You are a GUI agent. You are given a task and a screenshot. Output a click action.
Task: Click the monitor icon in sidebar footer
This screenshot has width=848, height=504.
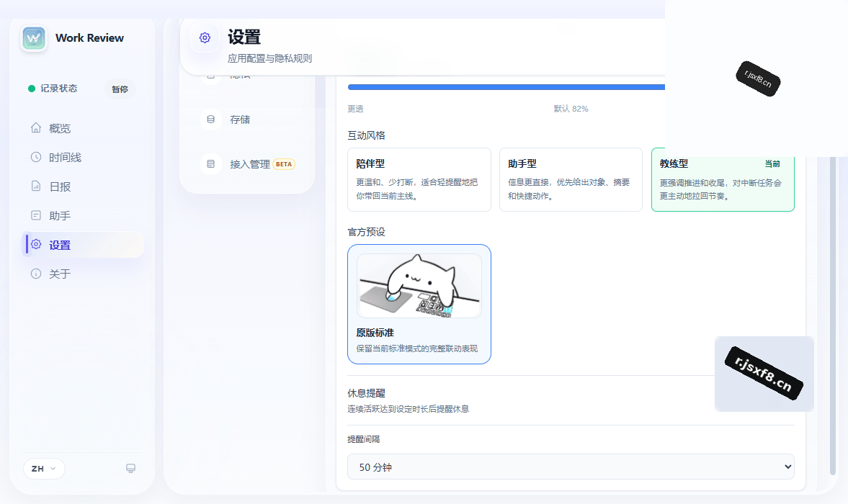click(x=131, y=468)
